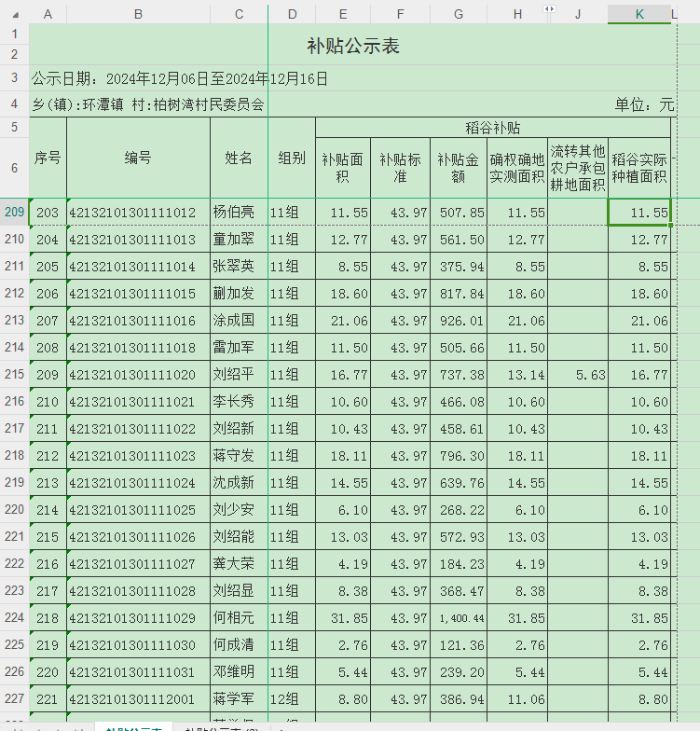700x731 pixels.
Task: Select row 3 header
Action: [15, 77]
